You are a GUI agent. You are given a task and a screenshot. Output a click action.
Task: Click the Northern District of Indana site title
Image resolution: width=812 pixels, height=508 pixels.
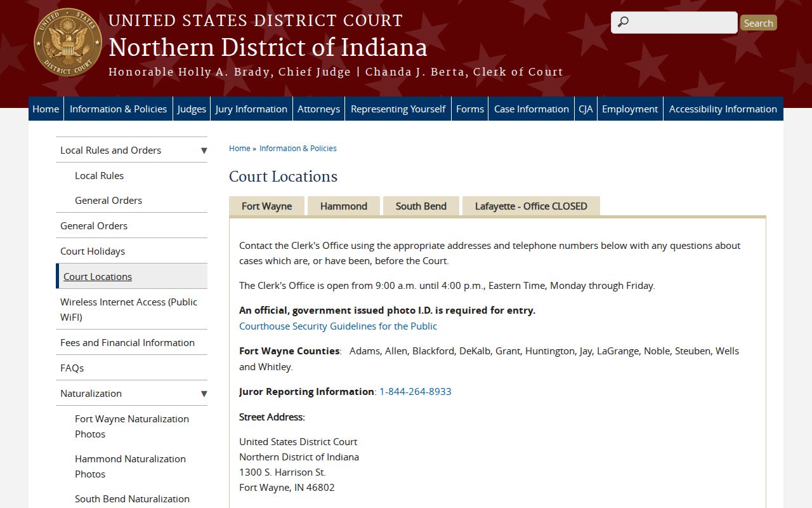point(268,48)
